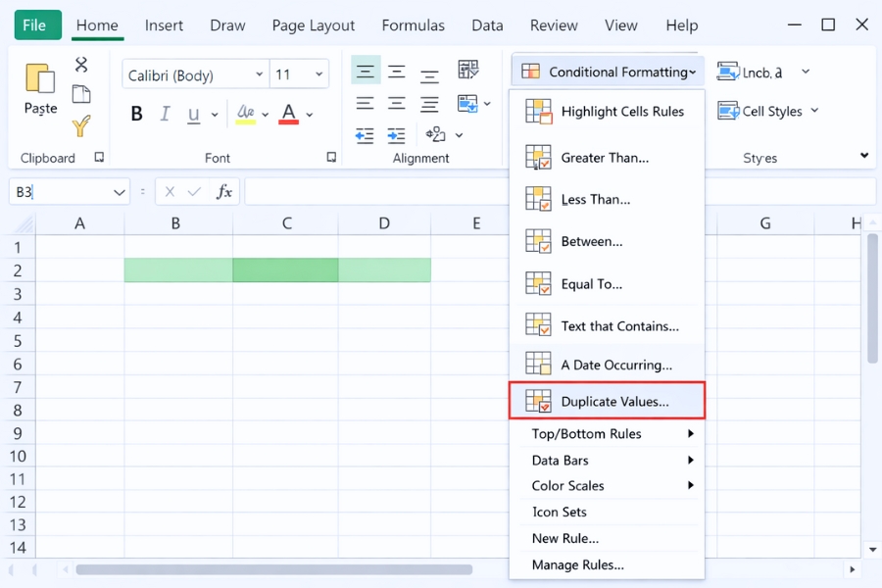Image resolution: width=882 pixels, height=588 pixels.
Task: Open the Top/Bottom Rules submenu
Action: coord(608,433)
